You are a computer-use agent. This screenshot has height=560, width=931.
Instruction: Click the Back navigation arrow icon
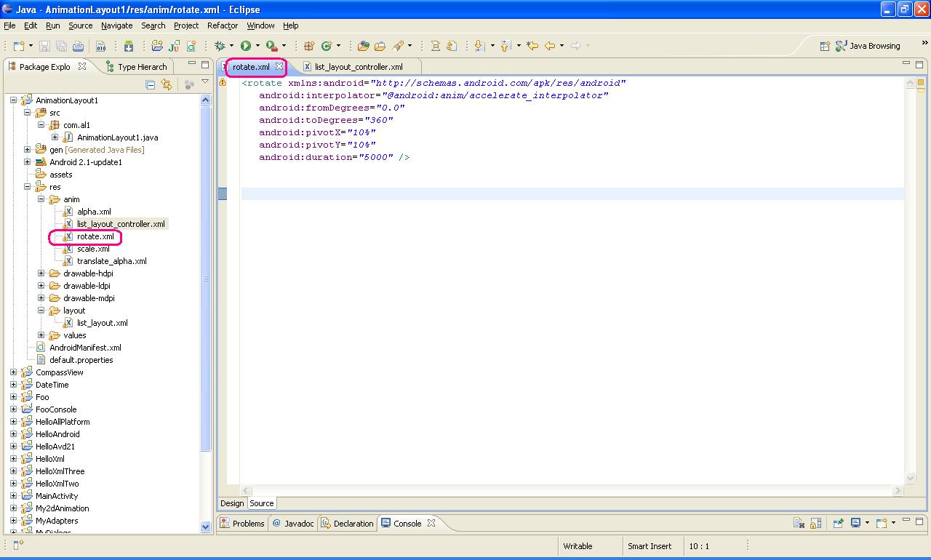(x=550, y=46)
